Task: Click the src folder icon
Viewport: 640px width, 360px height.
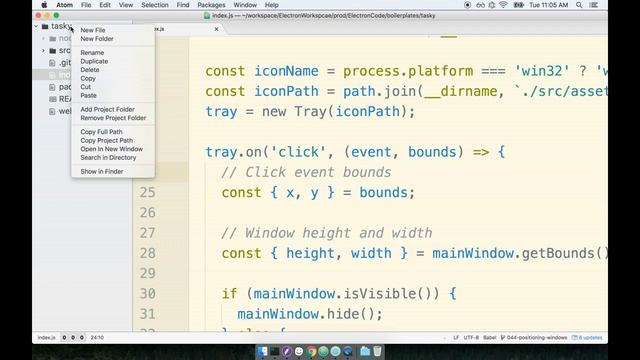Action: pos(53,51)
